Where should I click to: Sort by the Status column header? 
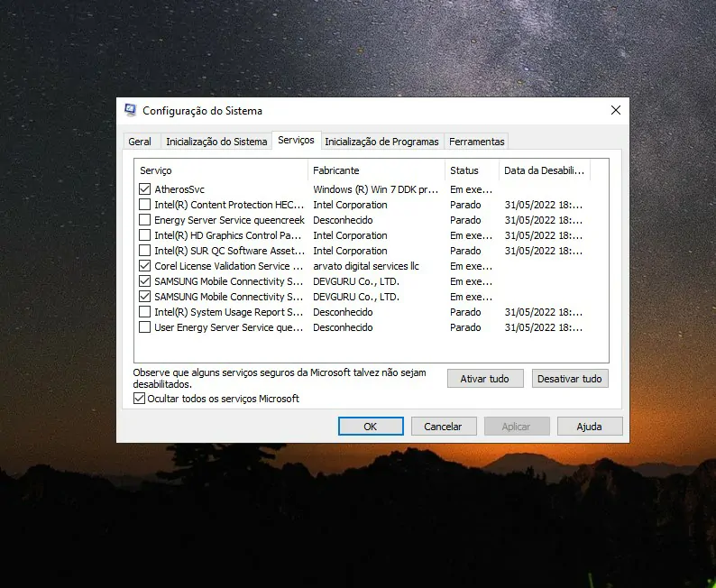tap(473, 170)
